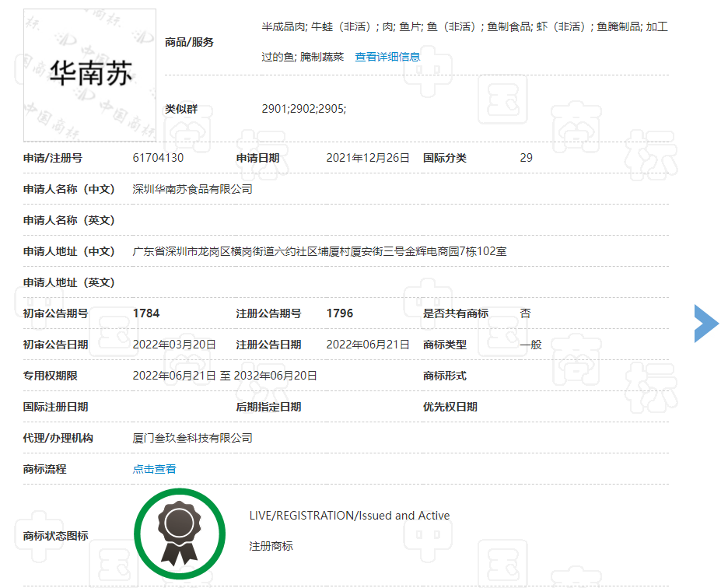Click the shared trademark value 否

coord(525,313)
